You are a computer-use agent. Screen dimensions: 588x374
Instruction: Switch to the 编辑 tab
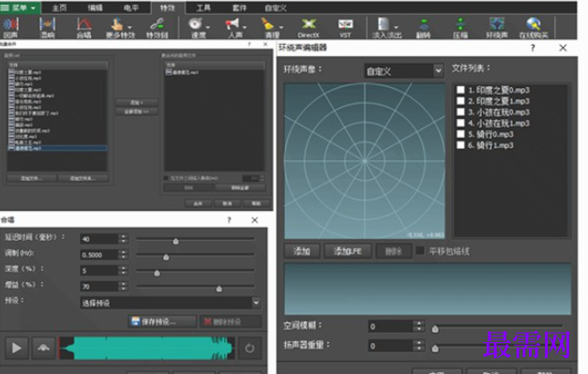pyautogui.click(x=95, y=7)
